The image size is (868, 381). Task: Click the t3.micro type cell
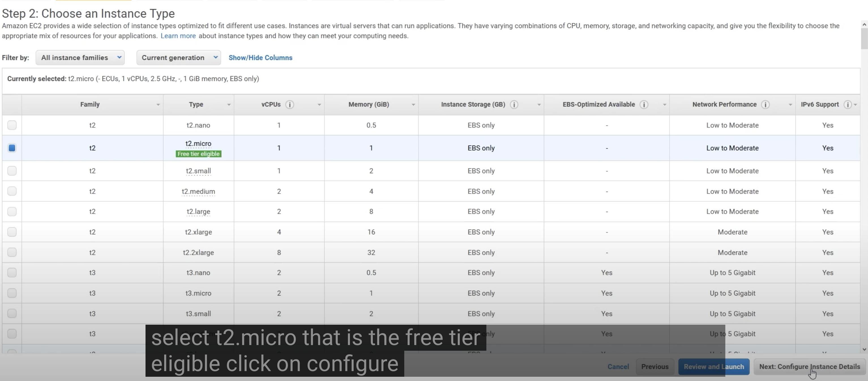(198, 293)
